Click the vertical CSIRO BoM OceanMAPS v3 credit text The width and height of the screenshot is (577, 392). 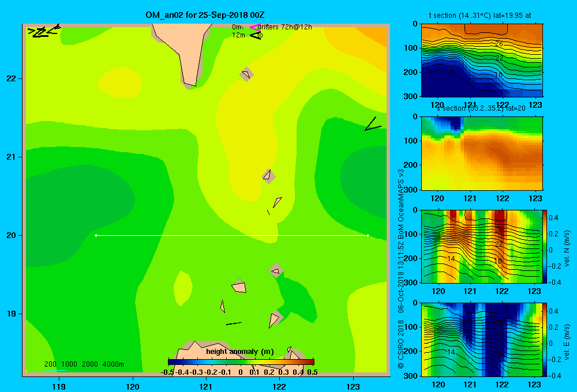click(401, 269)
